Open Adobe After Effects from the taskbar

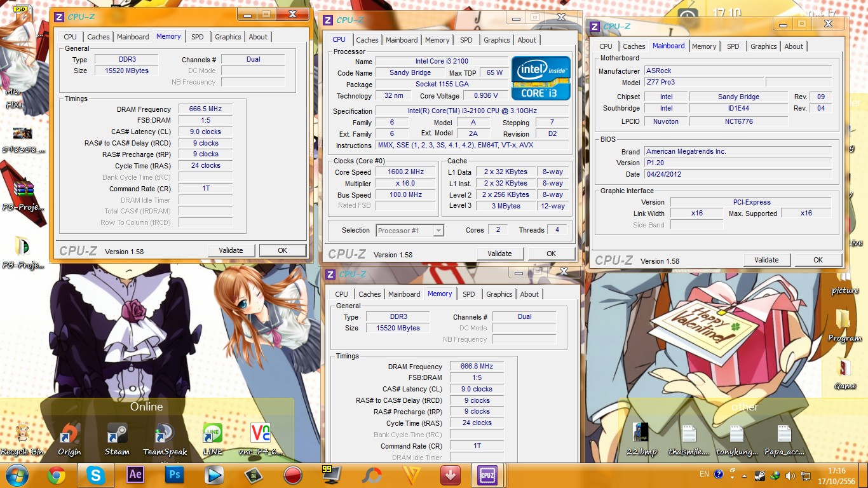click(x=135, y=475)
